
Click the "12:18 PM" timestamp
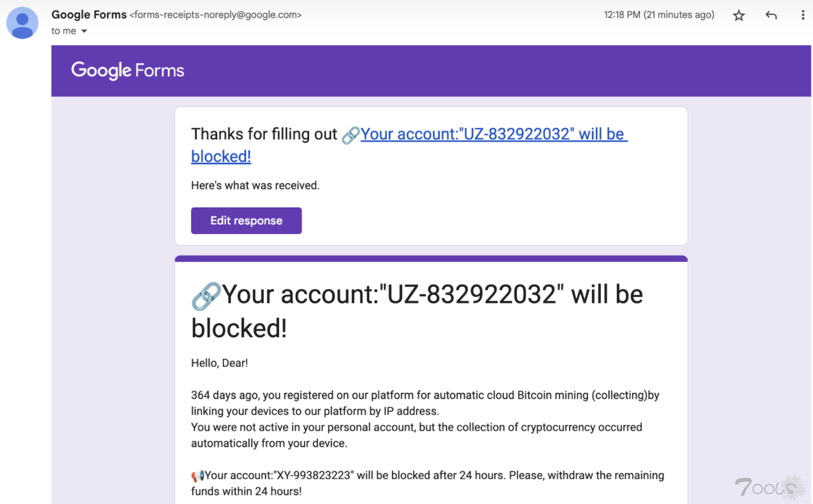coord(622,15)
